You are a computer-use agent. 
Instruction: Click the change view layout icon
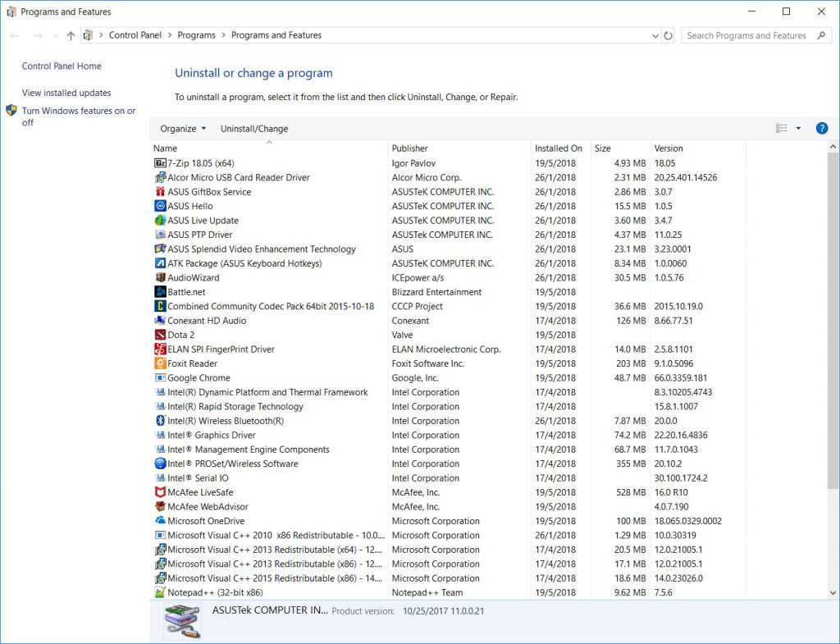pyautogui.click(x=782, y=129)
